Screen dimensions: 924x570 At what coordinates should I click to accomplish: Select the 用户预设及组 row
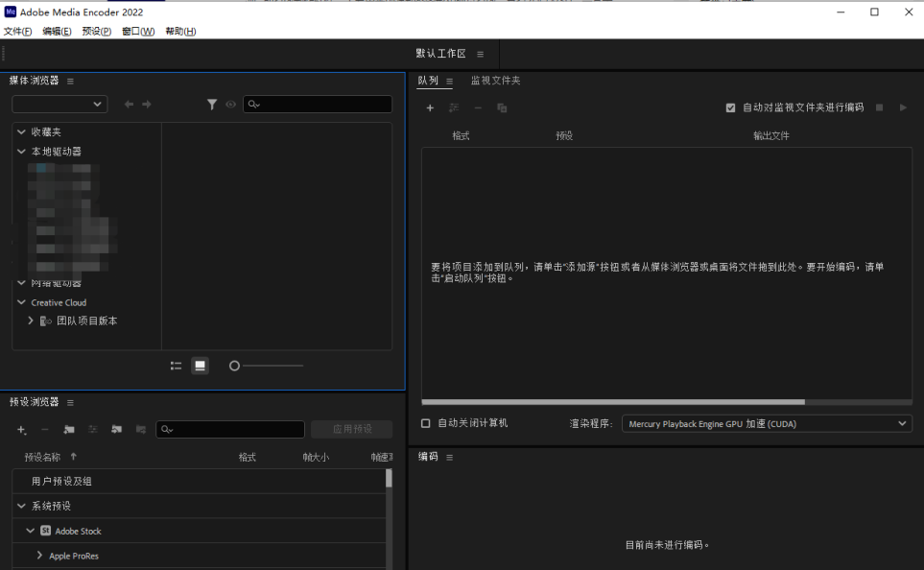pyautogui.click(x=200, y=482)
